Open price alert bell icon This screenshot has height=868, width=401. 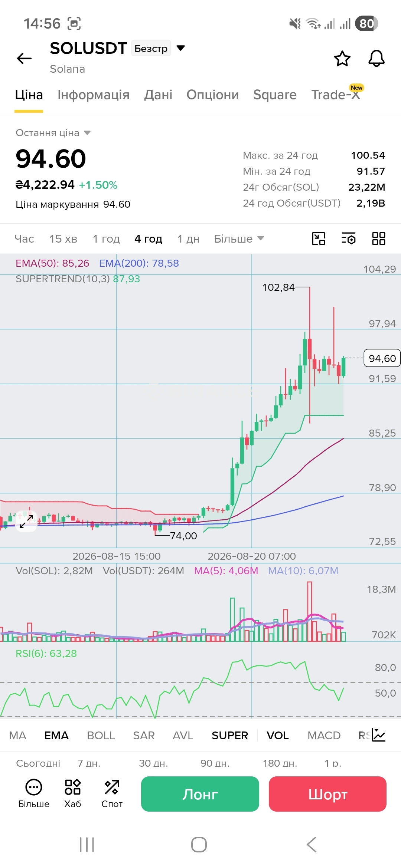click(376, 58)
